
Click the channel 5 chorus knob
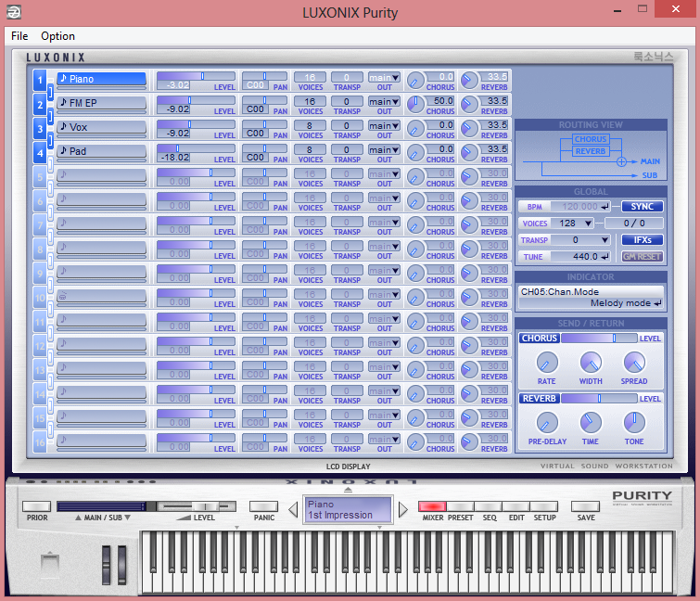coord(415,177)
